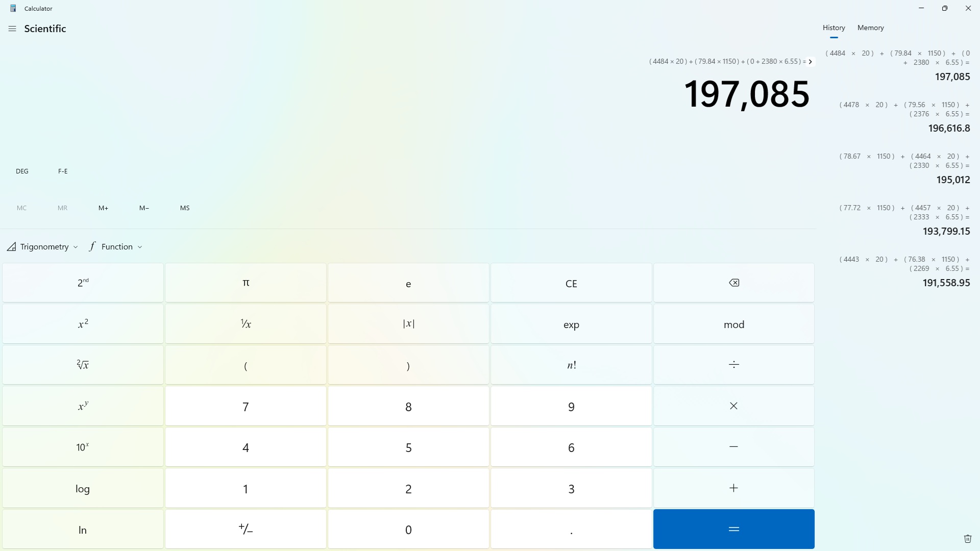Clear all history with trash icon
Viewport: 980px width, 551px height.
click(x=967, y=539)
